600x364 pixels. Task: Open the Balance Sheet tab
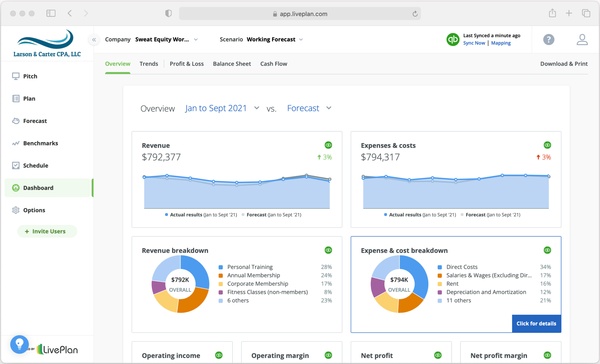(232, 64)
